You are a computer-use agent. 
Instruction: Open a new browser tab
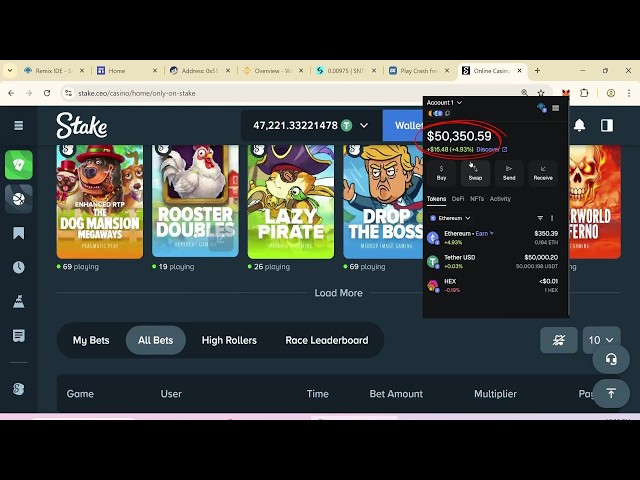pos(538,71)
